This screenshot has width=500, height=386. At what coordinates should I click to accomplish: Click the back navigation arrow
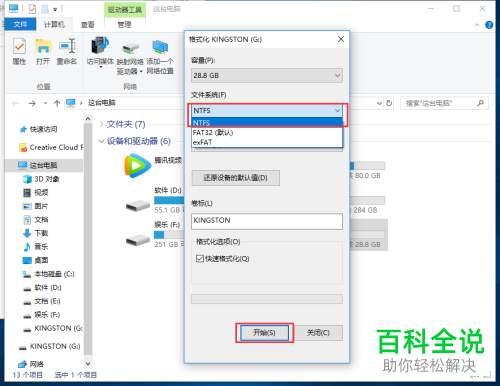(x=15, y=103)
